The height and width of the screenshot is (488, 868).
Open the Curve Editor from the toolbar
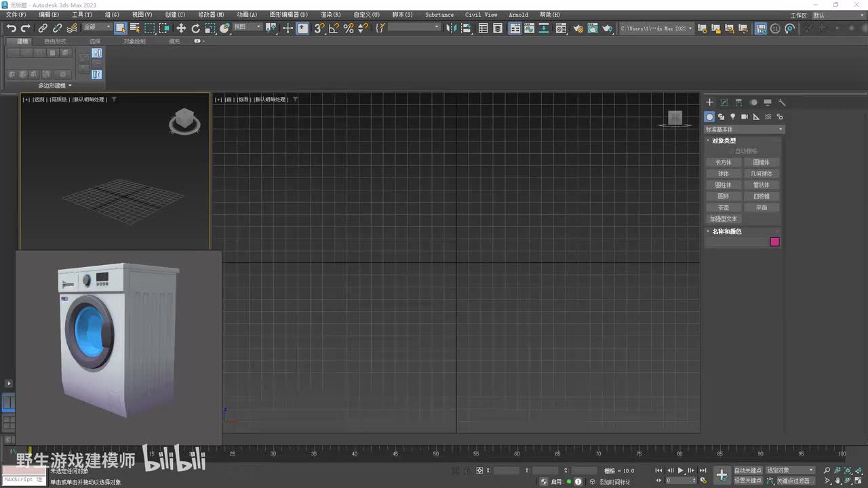tap(530, 28)
